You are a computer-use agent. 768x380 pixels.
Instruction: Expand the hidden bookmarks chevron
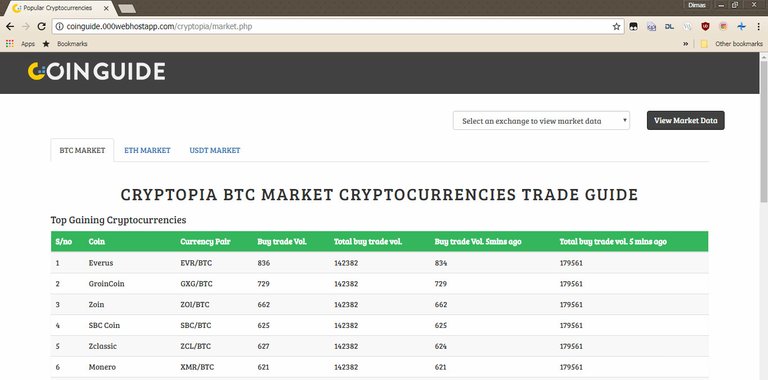[x=686, y=44]
